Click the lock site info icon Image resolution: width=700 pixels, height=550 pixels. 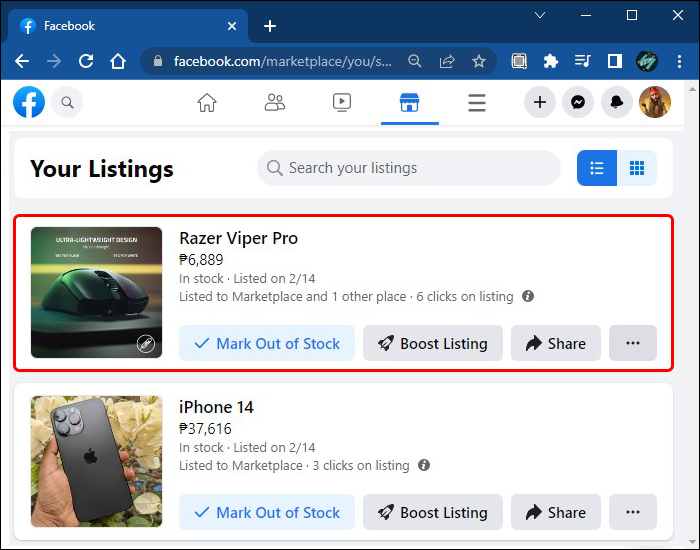pos(158,61)
